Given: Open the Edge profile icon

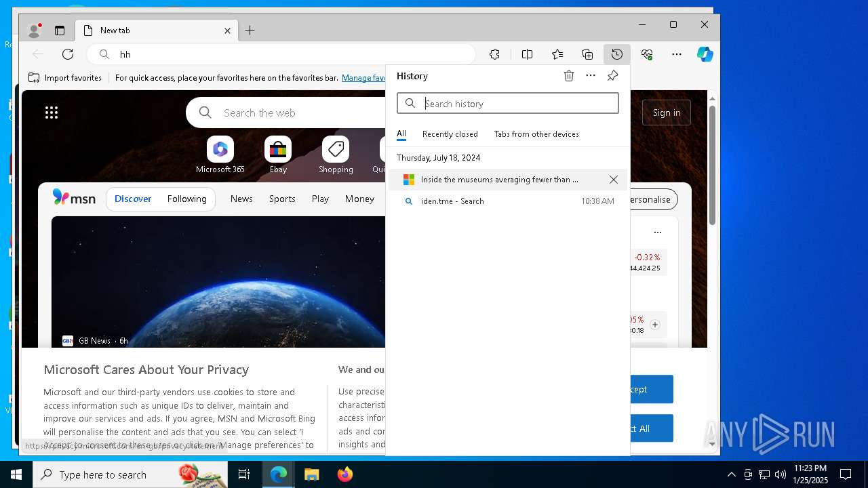Looking at the screenshot, I should pos(34,30).
